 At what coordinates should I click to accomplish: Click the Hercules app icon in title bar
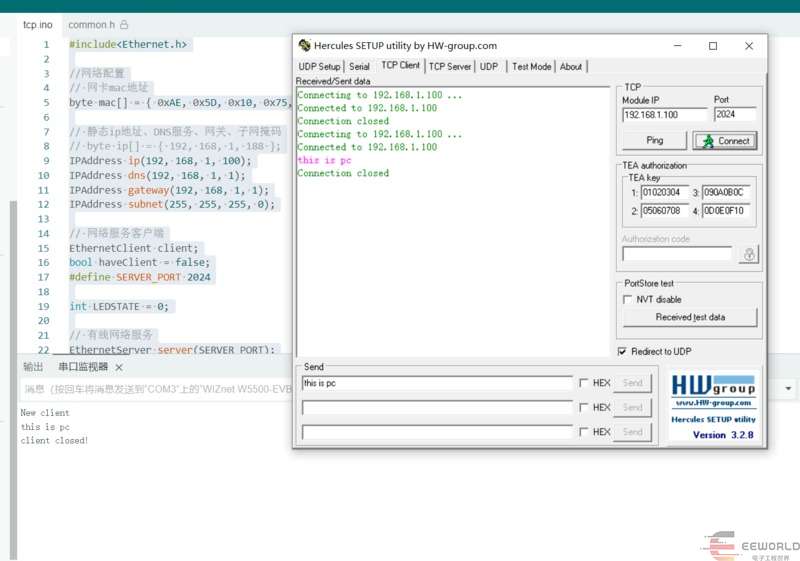coord(304,45)
